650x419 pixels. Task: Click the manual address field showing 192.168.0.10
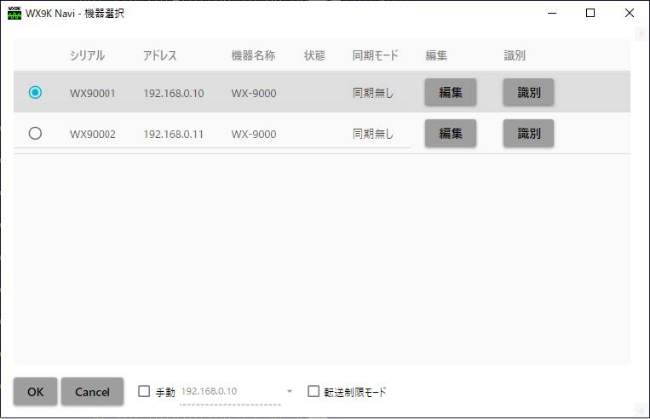click(228, 392)
